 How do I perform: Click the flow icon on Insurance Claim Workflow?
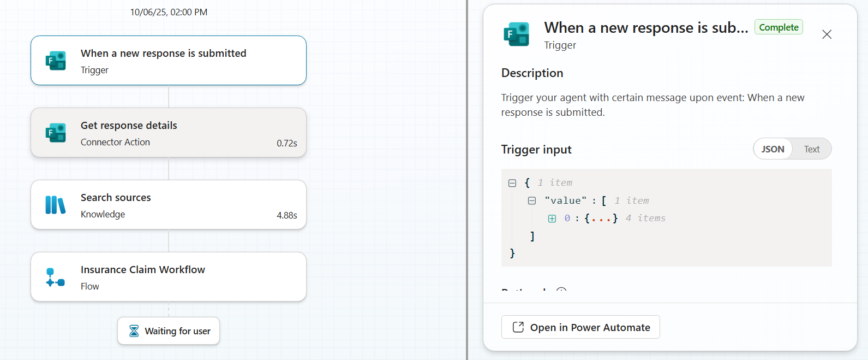tap(56, 277)
